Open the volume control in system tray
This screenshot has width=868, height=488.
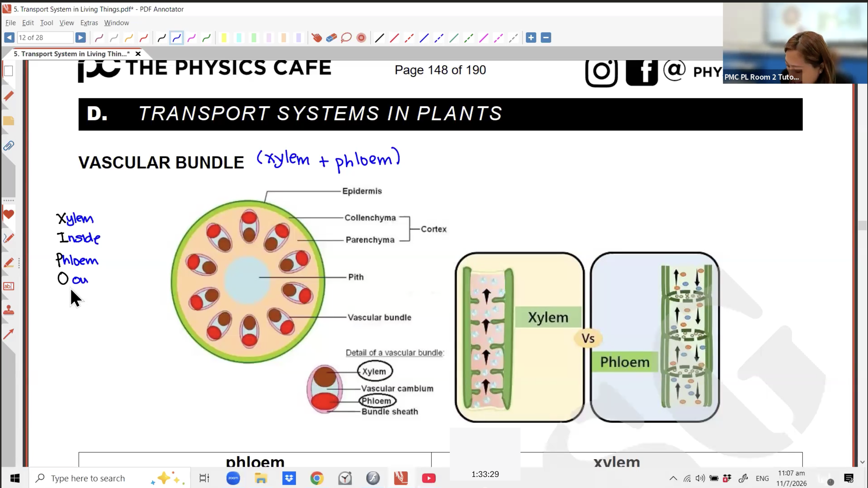pyautogui.click(x=700, y=478)
